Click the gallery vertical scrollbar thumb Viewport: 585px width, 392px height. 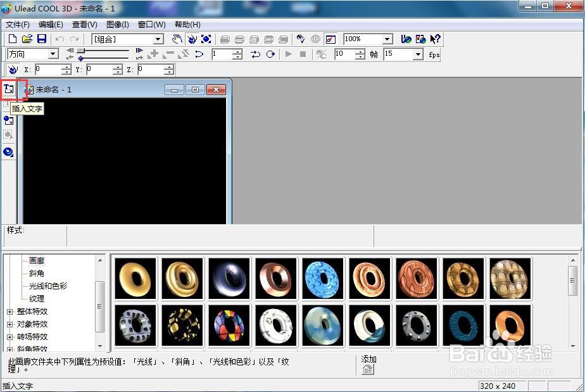pyautogui.click(x=573, y=281)
